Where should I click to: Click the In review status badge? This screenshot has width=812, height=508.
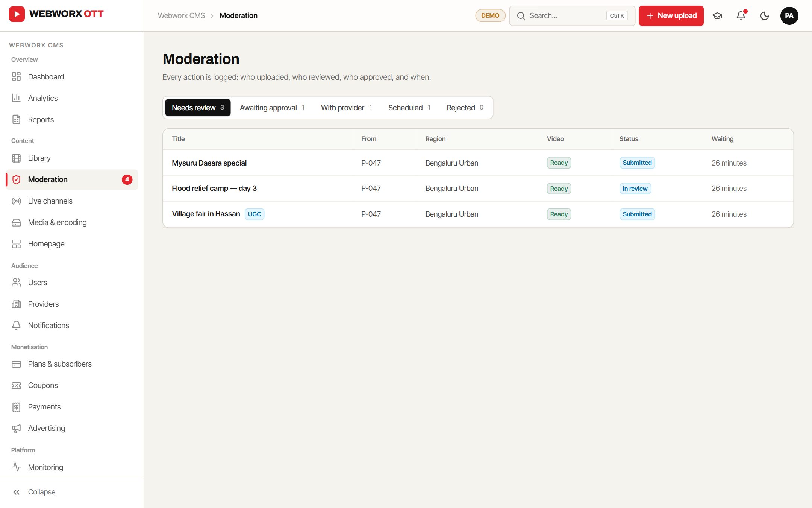635,189
